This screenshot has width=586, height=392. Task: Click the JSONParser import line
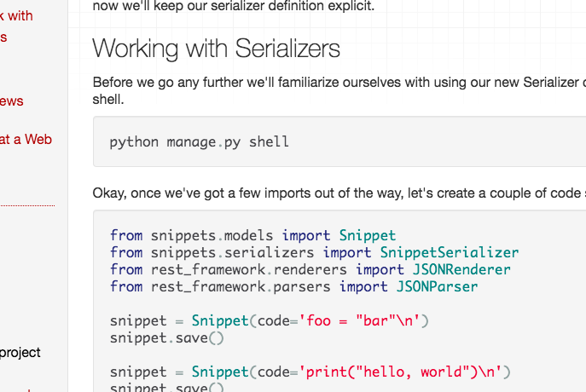(293, 286)
